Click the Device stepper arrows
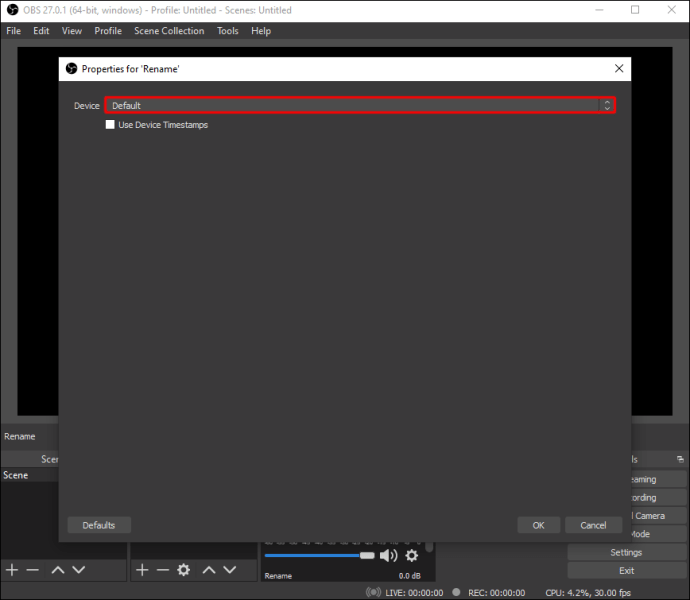Image resolution: width=690 pixels, height=600 pixels. click(x=607, y=106)
